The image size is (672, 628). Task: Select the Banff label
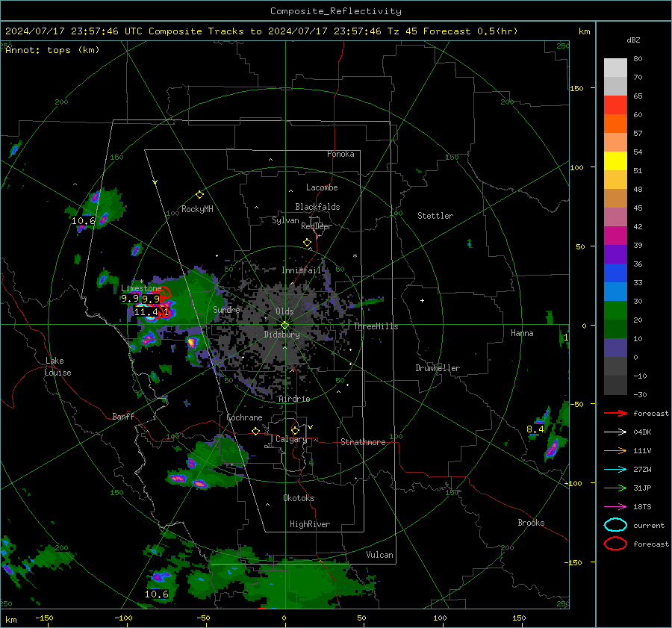point(123,416)
